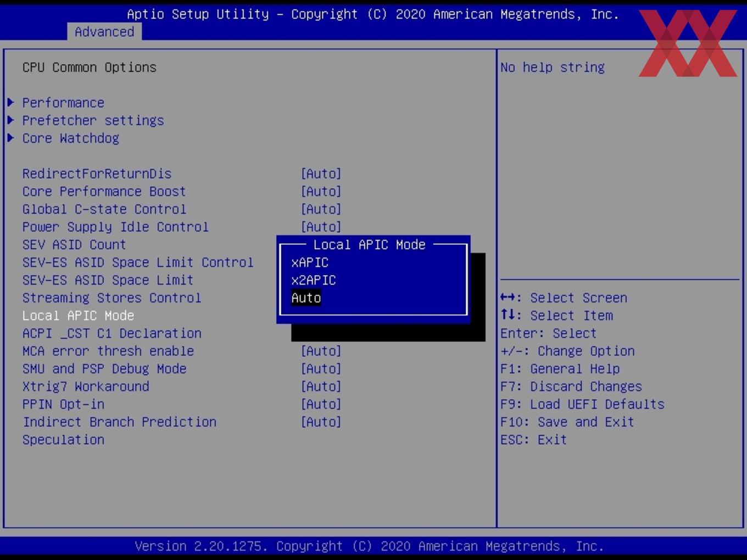Image resolution: width=747 pixels, height=560 pixels.
Task: Select the RedirectForReturnDis setting label
Action: coord(97,173)
